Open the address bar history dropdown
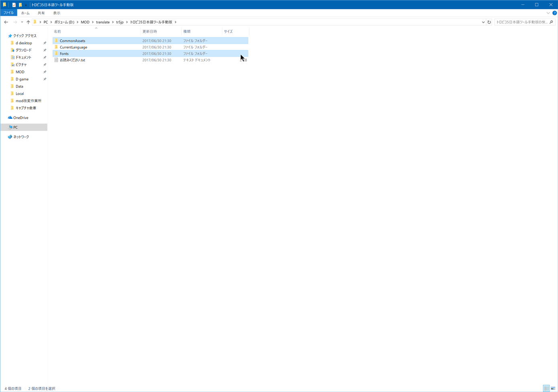 point(483,22)
